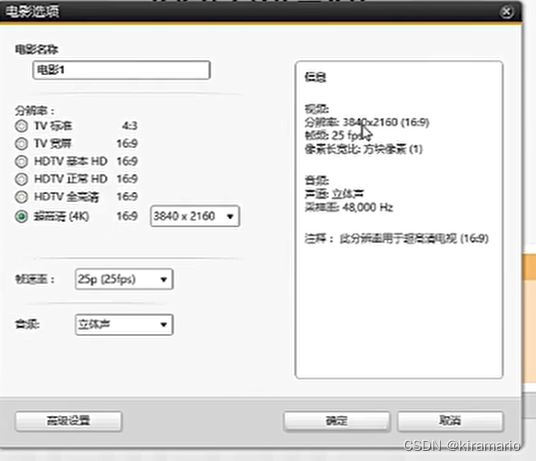Open the 3840 x 2160 resolution dropdown
This screenshot has width=536, height=461.
click(195, 216)
